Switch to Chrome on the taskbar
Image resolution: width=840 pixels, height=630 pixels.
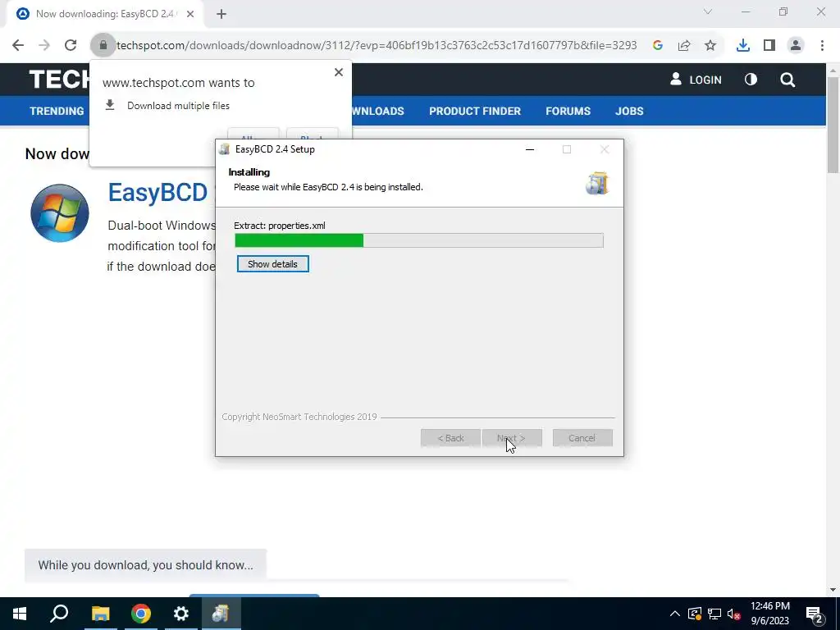click(141, 614)
